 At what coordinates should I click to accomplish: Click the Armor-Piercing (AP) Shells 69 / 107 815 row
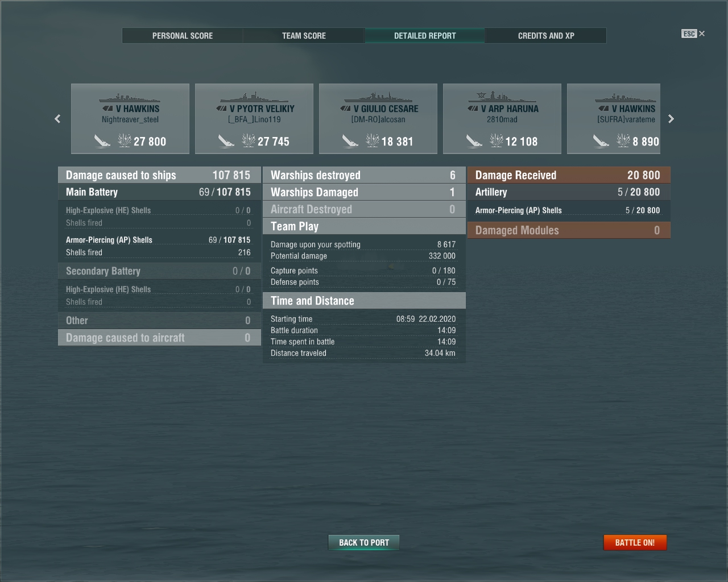[x=158, y=240]
